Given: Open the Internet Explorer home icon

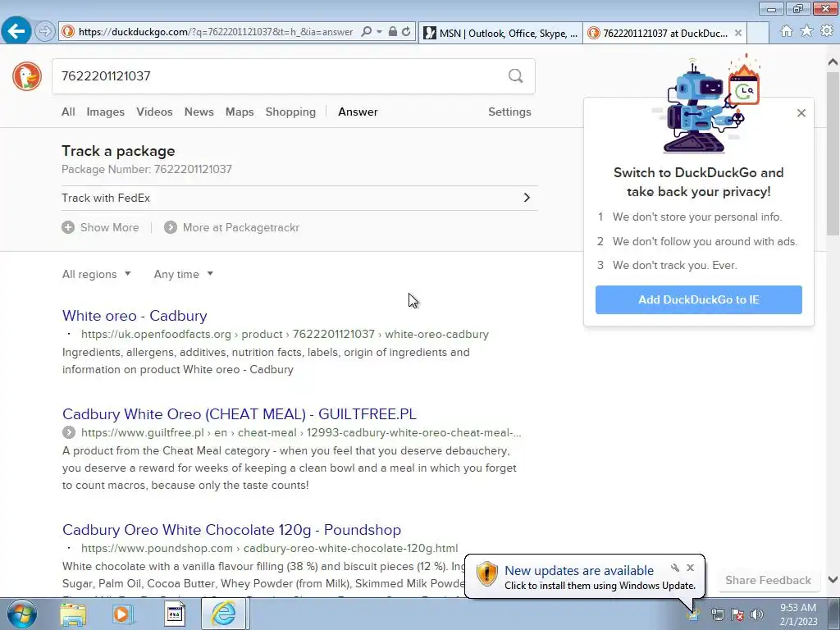Looking at the screenshot, I should point(787,31).
